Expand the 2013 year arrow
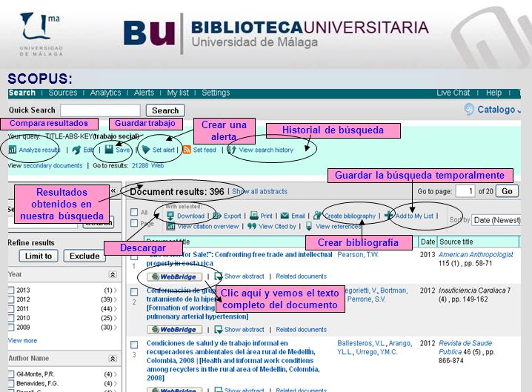Image resolution: width=532 pixels, height=392 pixels. click(x=116, y=290)
